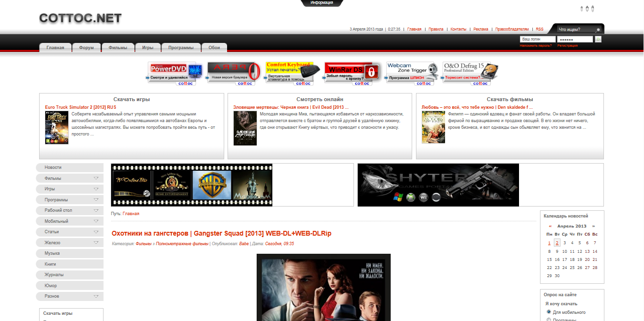Switch to the Игры navigation tab
Screen dimensions: 644x321
click(x=147, y=48)
